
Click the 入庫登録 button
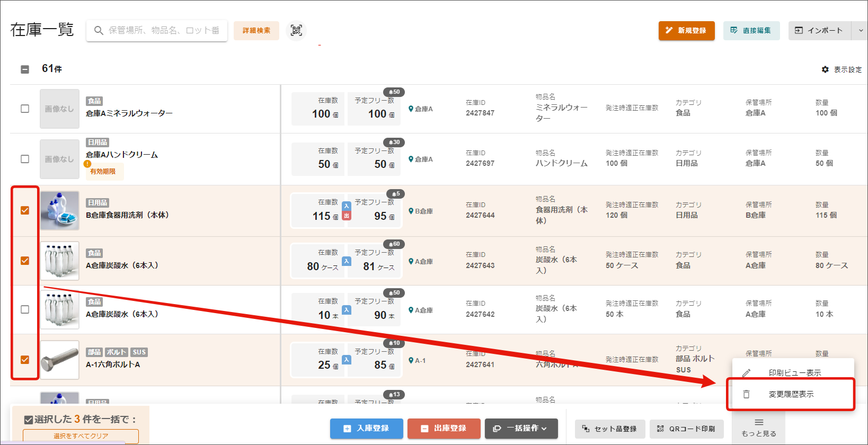[366, 429]
